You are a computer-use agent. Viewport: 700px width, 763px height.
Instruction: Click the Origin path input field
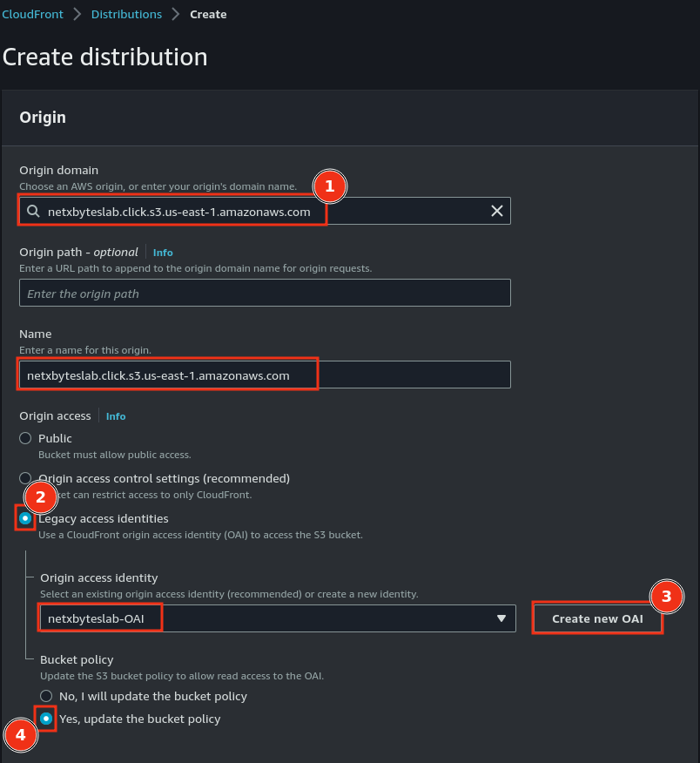(265, 294)
